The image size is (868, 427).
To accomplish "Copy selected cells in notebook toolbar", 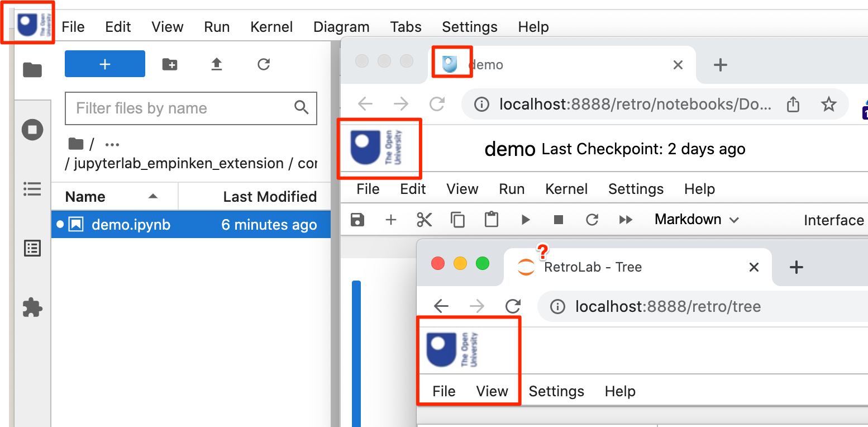I will (x=458, y=220).
